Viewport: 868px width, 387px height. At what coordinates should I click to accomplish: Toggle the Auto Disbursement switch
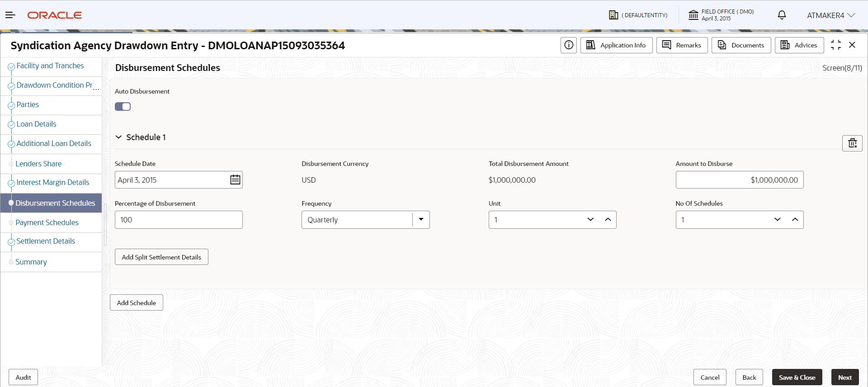(x=123, y=107)
